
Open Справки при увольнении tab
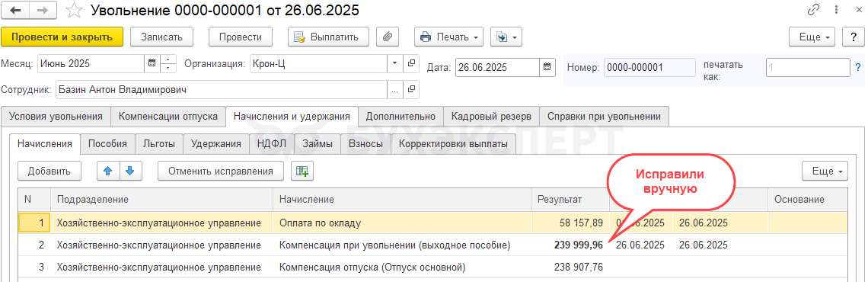(604, 117)
